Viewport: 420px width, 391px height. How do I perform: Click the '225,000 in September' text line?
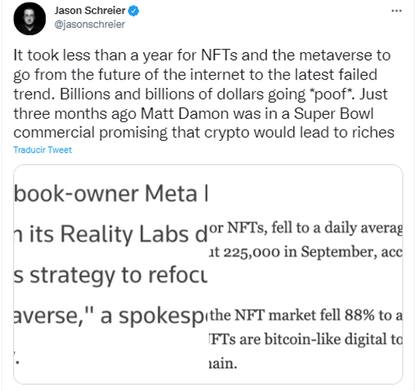(305, 252)
